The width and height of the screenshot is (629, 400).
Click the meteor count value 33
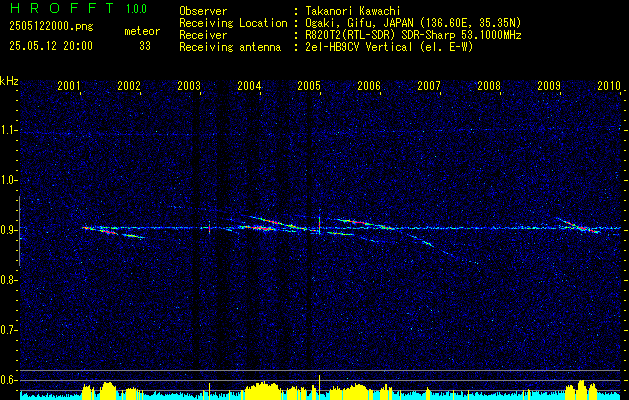(145, 46)
